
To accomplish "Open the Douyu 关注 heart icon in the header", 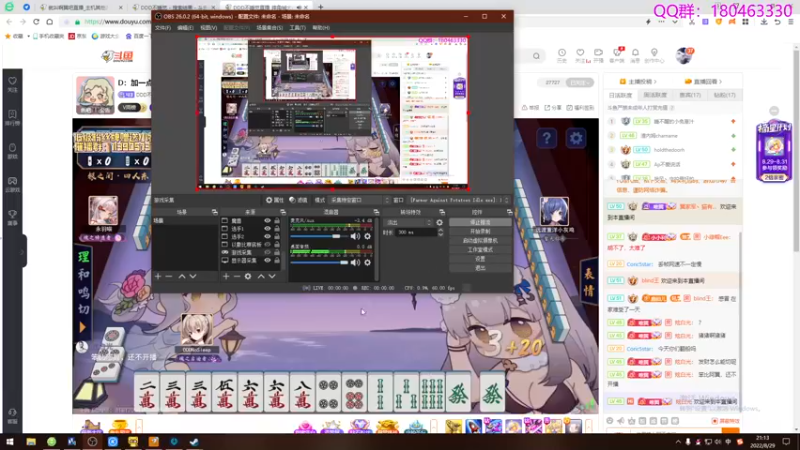I will 581,55.
